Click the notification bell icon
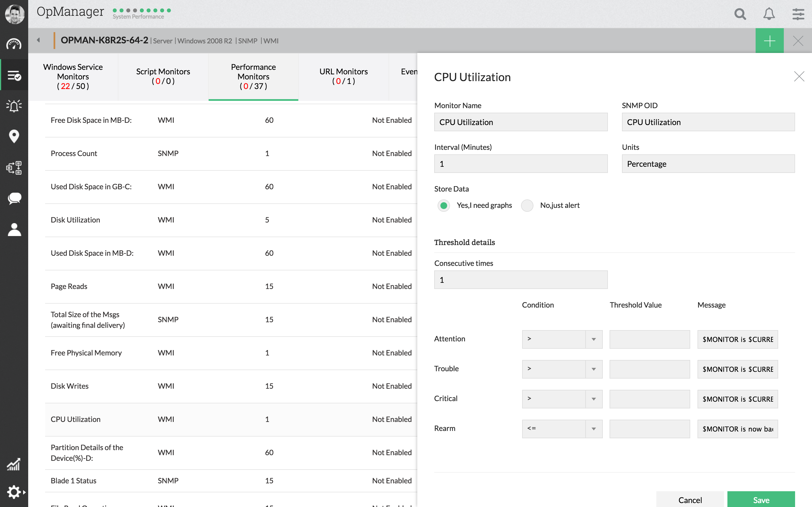This screenshot has height=507, width=812. click(x=769, y=14)
